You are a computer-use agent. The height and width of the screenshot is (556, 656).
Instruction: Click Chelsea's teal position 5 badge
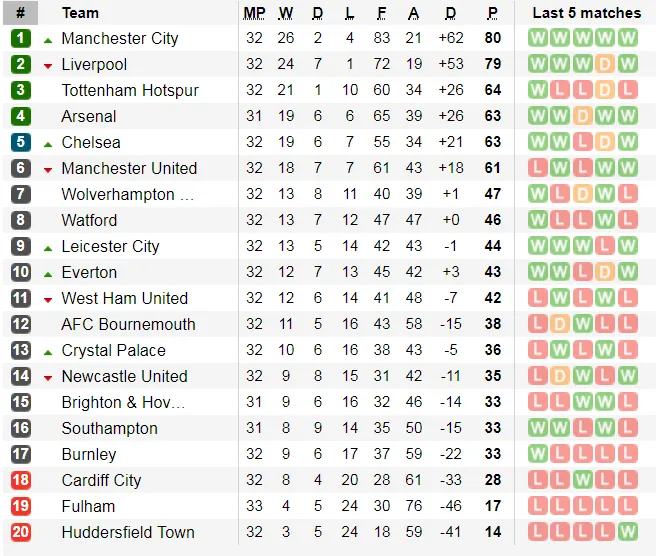coord(21,142)
